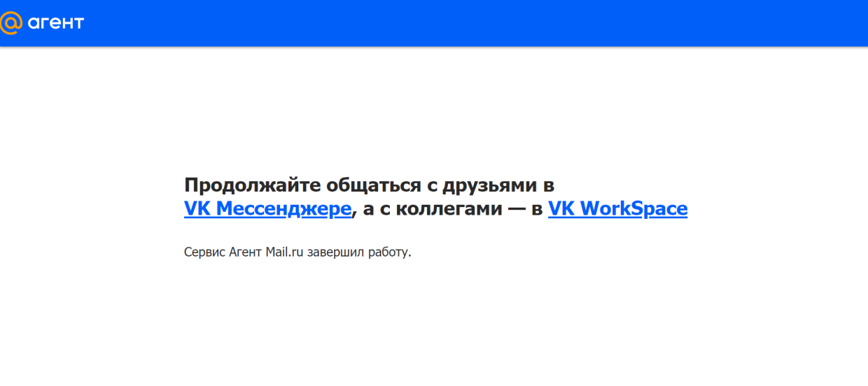Viewport: 868px width, 386px height.
Task: Click 'VK' before the word WorkSpace
Action: tap(561, 208)
